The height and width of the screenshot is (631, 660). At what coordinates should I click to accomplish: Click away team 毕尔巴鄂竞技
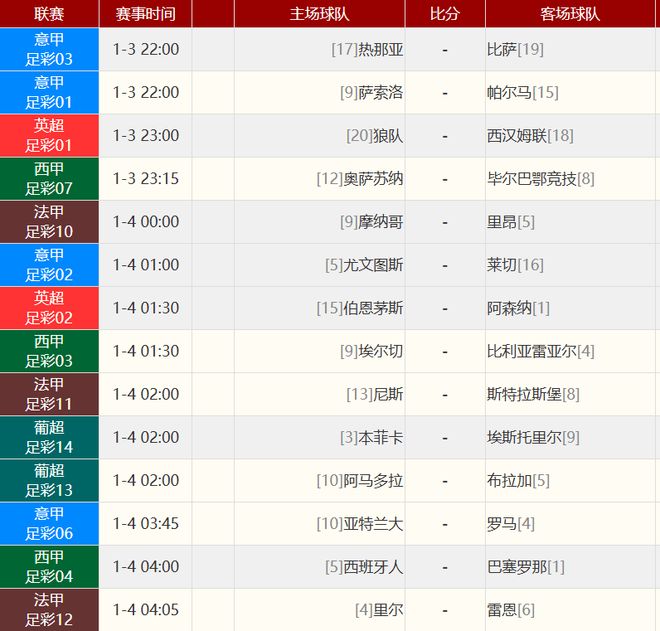[531, 178]
